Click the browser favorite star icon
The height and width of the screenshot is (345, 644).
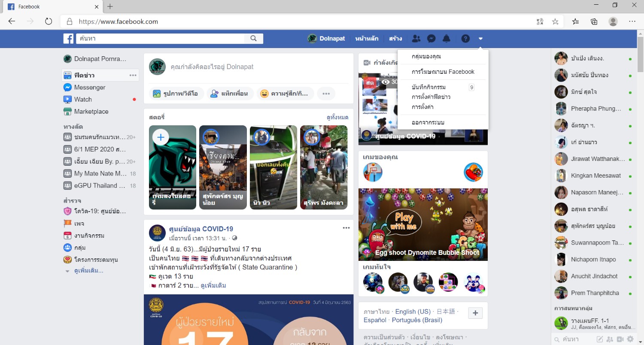click(555, 21)
